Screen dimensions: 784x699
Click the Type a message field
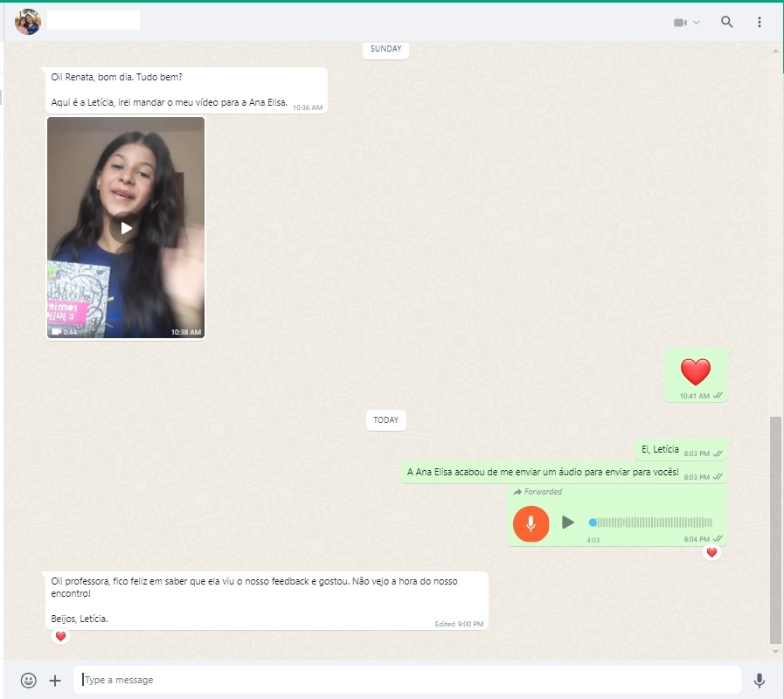[x=407, y=680]
